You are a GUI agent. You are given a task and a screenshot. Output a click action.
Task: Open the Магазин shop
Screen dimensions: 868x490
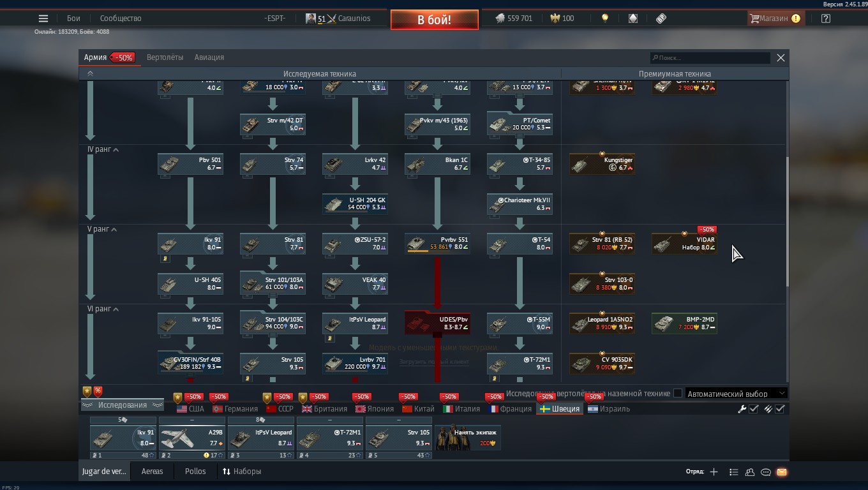click(775, 19)
